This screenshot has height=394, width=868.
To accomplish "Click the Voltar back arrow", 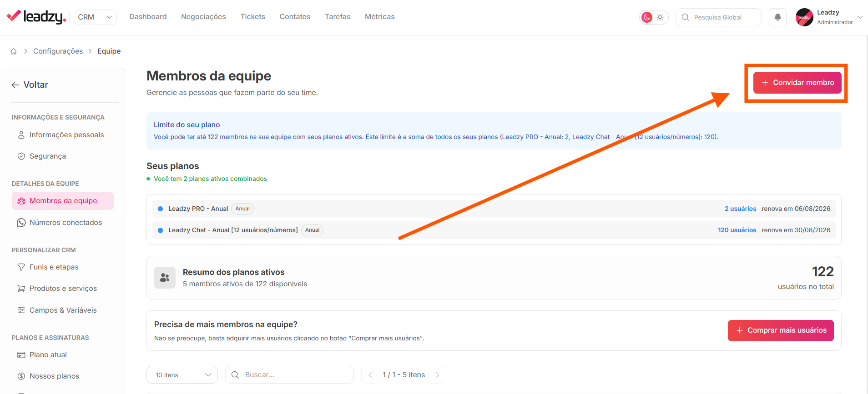I will point(15,85).
